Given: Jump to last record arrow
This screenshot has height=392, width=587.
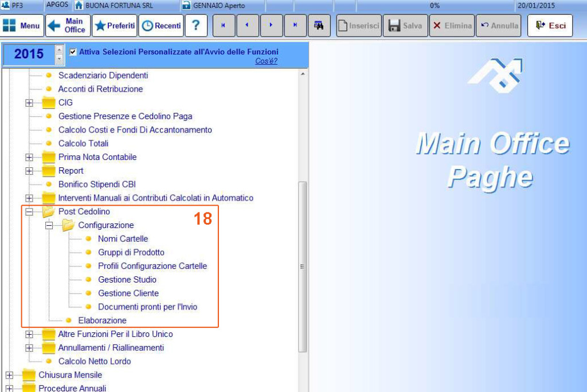Looking at the screenshot, I should point(295,25).
